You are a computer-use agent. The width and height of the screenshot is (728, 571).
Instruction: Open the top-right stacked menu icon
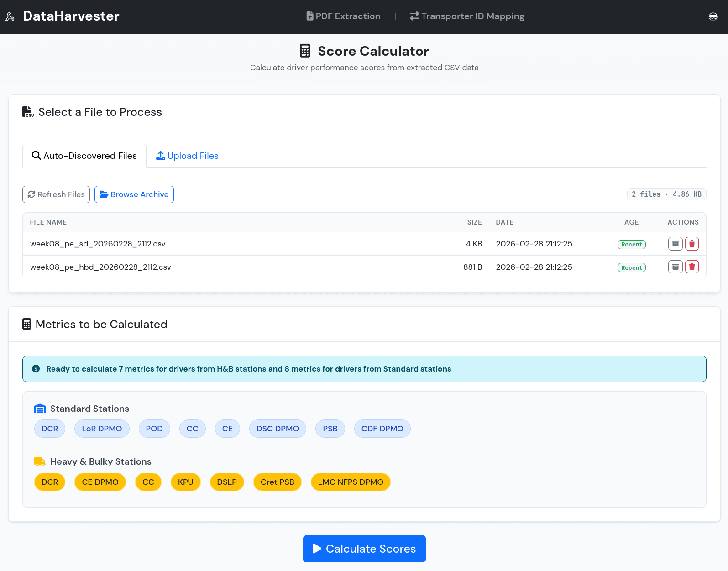pyautogui.click(x=712, y=17)
